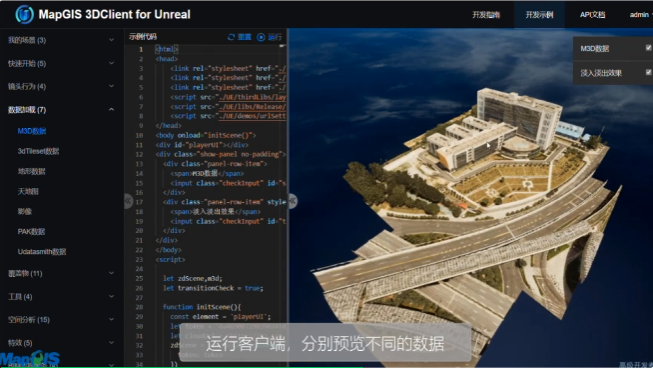653x369 pixels.
Task: Toggle the 淡入淡出效果 checkbox
Action: pyautogui.click(x=648, y=72)
